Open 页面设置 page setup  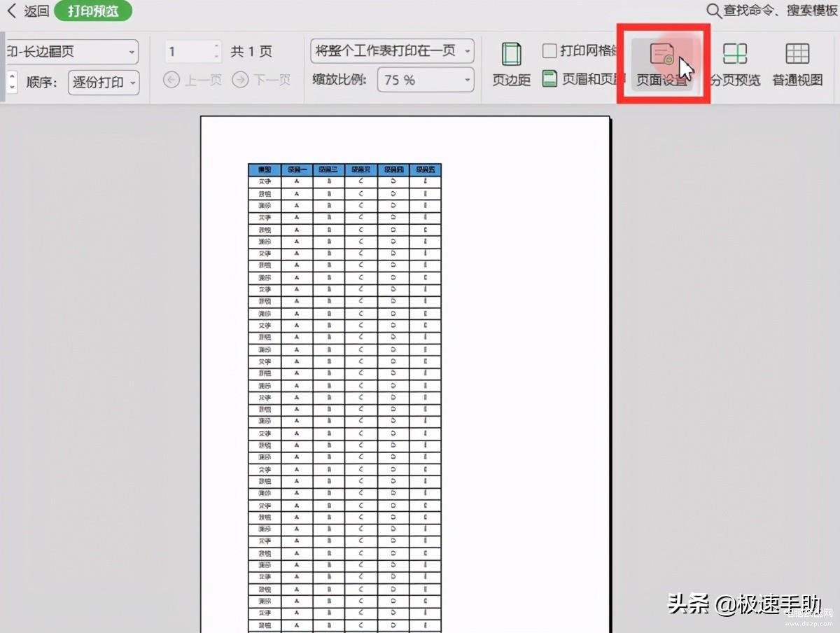pos(662,64)
